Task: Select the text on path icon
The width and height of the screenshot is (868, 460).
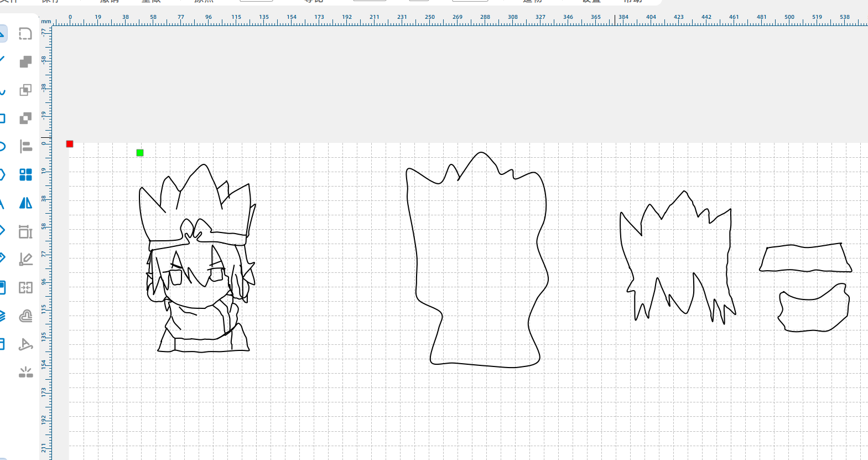Action: click(x=25, y=344)
